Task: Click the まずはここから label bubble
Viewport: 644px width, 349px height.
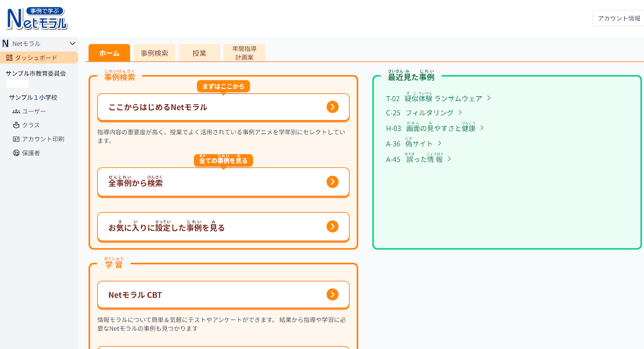Action: click(223, 87)
